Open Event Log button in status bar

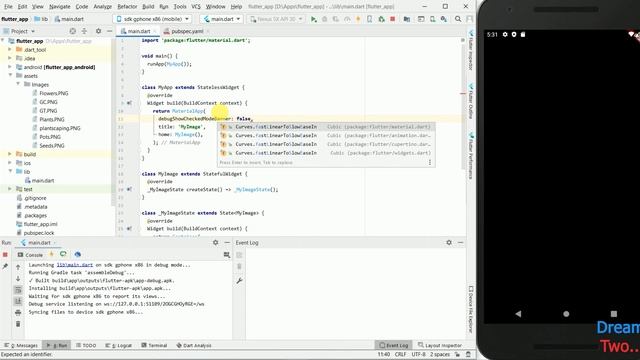(x=393, y=345)
